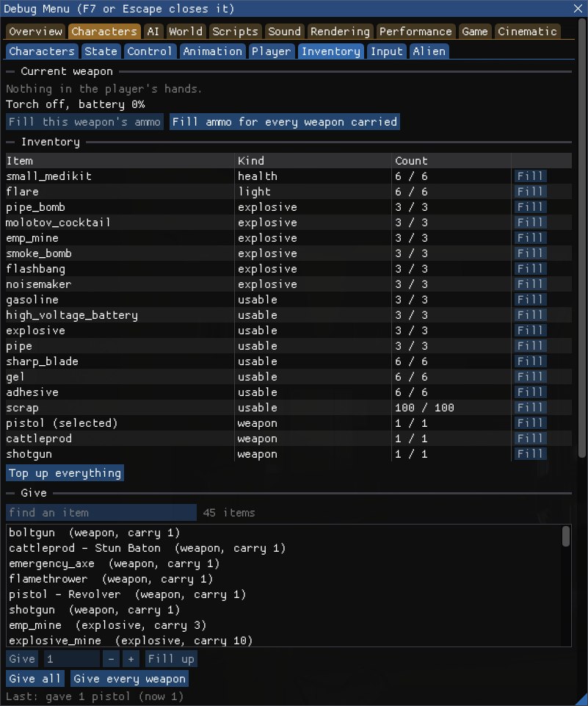The image size is (588, 706).
Task: Open the Control sub-tab
Action: 149,51
